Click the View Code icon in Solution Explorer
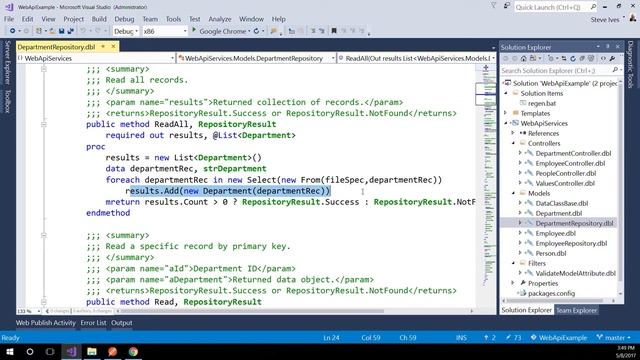This screenshot has height=360, width=640. 603,59
